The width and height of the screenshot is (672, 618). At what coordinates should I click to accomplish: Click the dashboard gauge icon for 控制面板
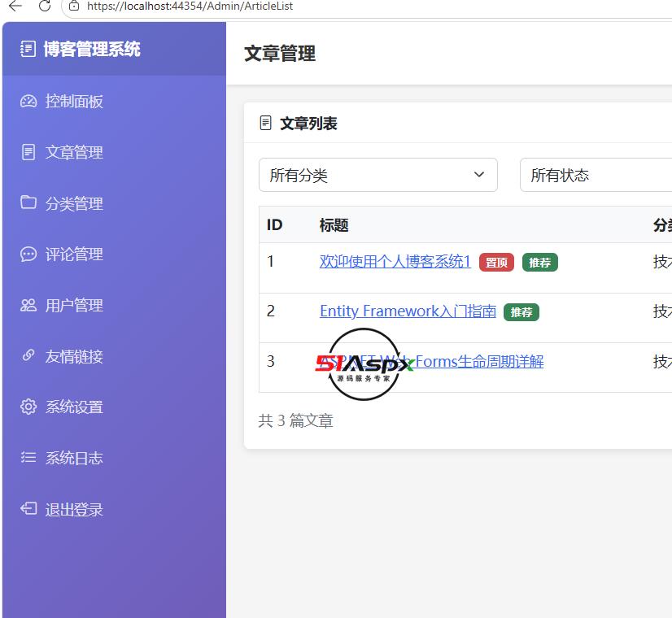pos(28,102)
